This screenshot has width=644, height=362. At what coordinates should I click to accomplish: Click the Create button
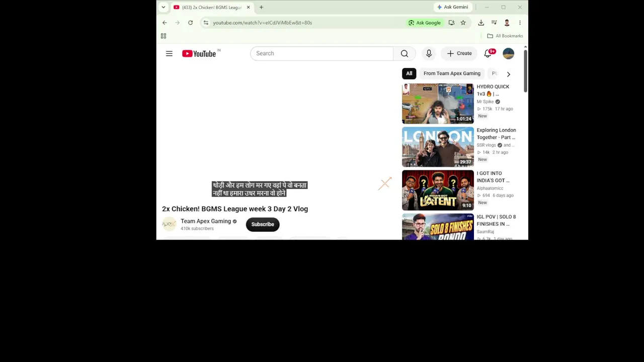[459, 53]
